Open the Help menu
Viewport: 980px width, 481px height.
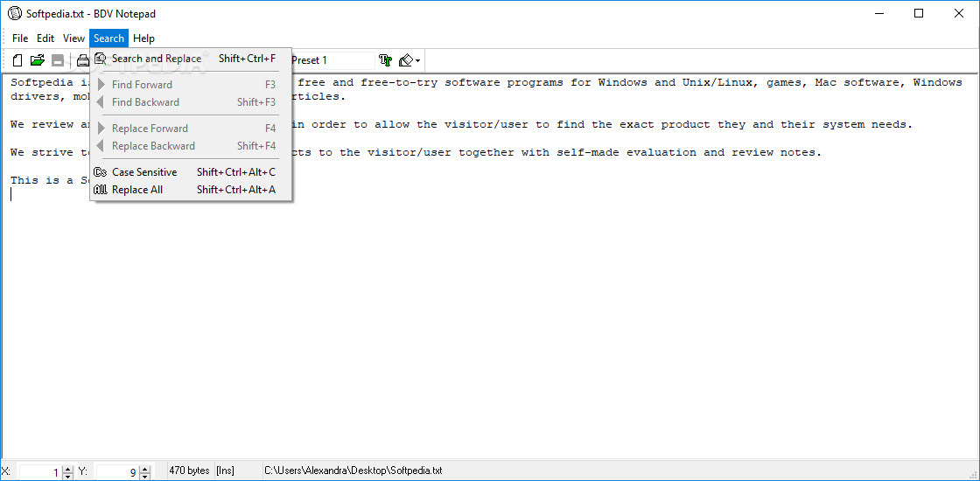click(x=143, y=38)
